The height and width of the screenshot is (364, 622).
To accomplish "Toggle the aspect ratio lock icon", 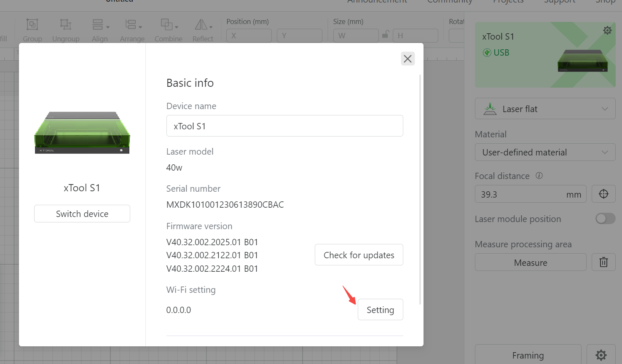I will pyautogui.click(x=386, y=35).
